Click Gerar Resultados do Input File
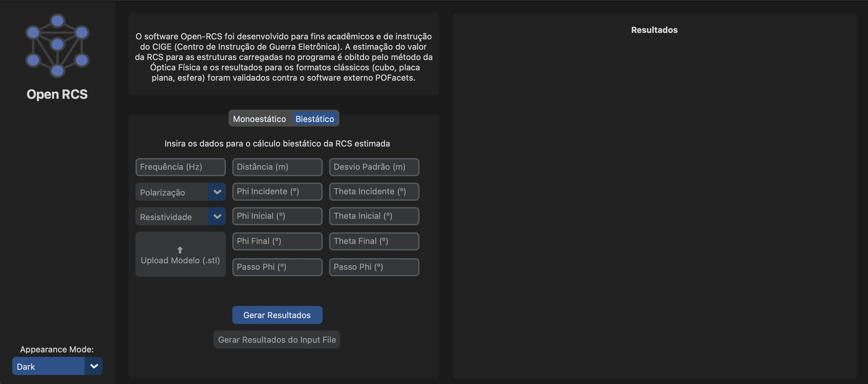 [277, 339]
